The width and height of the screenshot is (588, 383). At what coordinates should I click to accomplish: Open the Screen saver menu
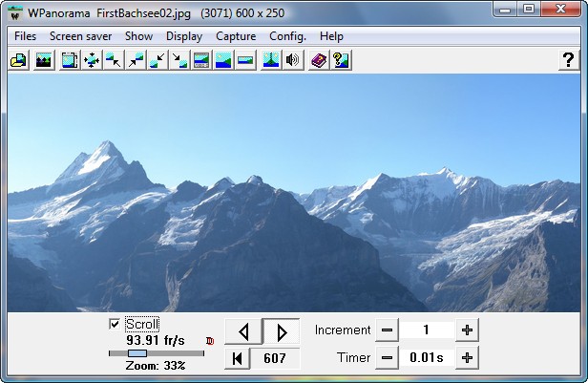[80, 36]
